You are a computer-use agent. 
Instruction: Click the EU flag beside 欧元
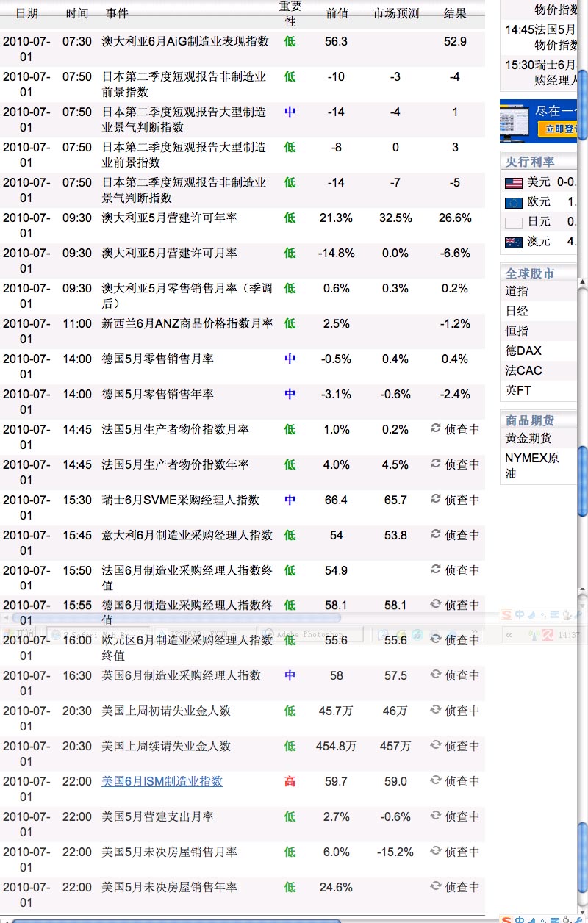click(x=514, y=202)
